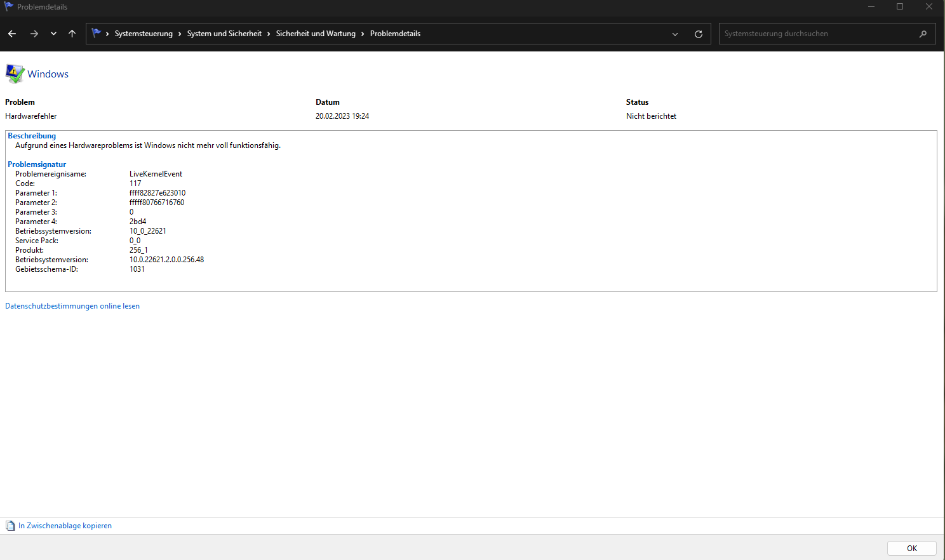Image resolution: width=945 pixels, height=560 pixels.
Task: Click Parameter 2 value fffff80766716760
Action: pyautogui.click(x=157, y=203)
